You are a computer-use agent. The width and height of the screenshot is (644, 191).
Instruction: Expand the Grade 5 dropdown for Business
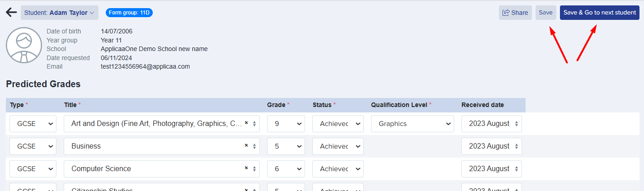286,146
